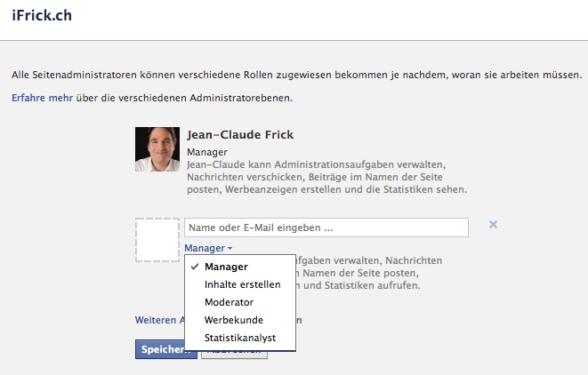The width and height of the screenshot is (588, 375).
Task: Pick Moderator in the role list
Action: (x=229, y=302)
